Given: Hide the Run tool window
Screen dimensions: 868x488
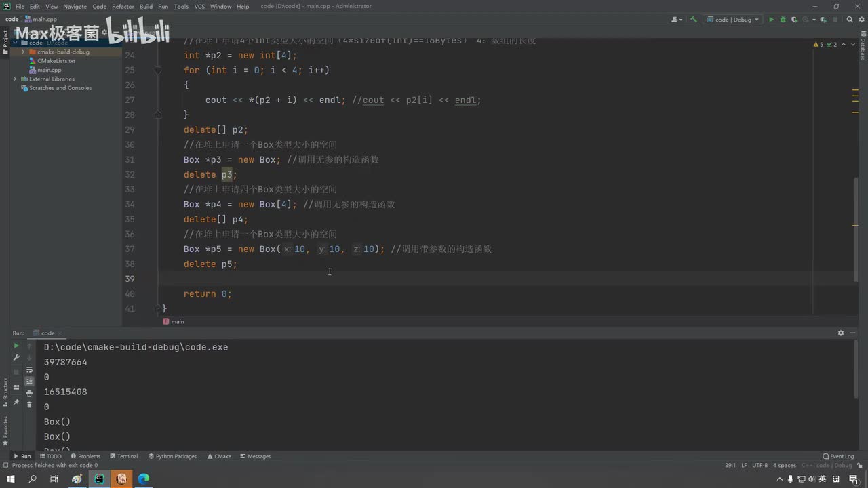Looking at the screenshot, I should click(853, 333).
